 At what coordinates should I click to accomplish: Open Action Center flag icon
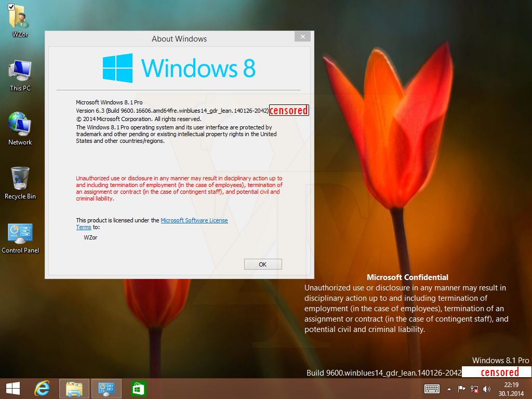[461, 389]
